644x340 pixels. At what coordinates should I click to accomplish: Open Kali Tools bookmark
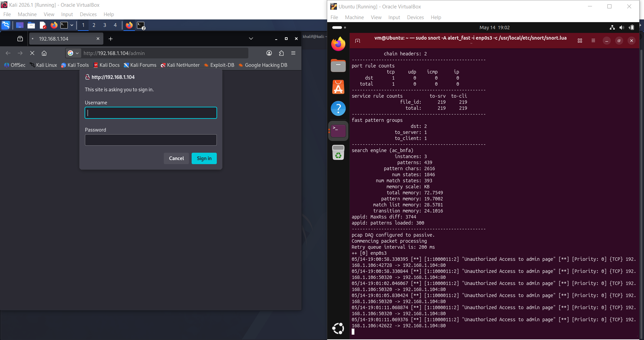[x=75, y=65]
